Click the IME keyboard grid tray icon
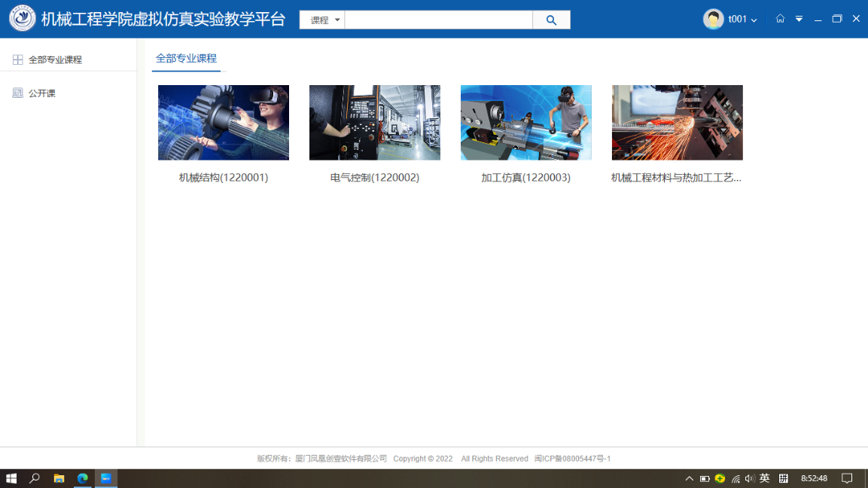 coord(783,478)
